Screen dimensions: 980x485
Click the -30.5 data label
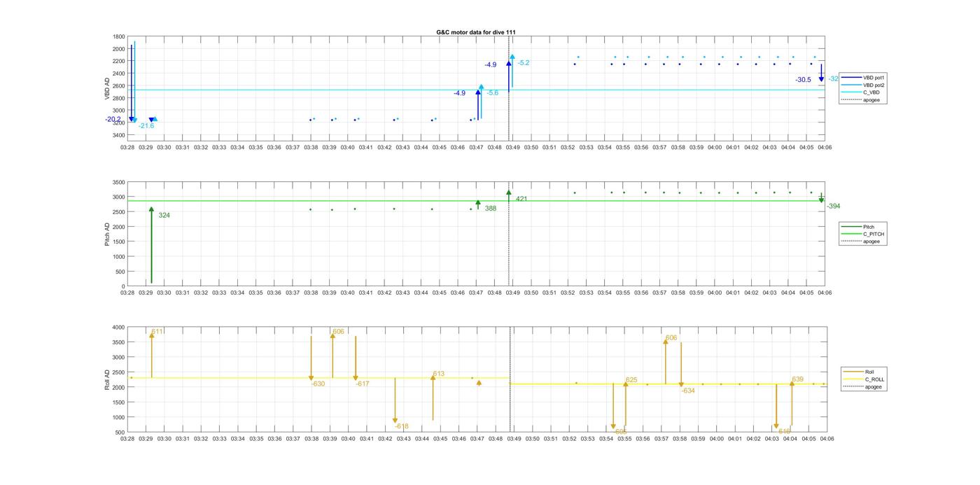[x=803, y=80]
